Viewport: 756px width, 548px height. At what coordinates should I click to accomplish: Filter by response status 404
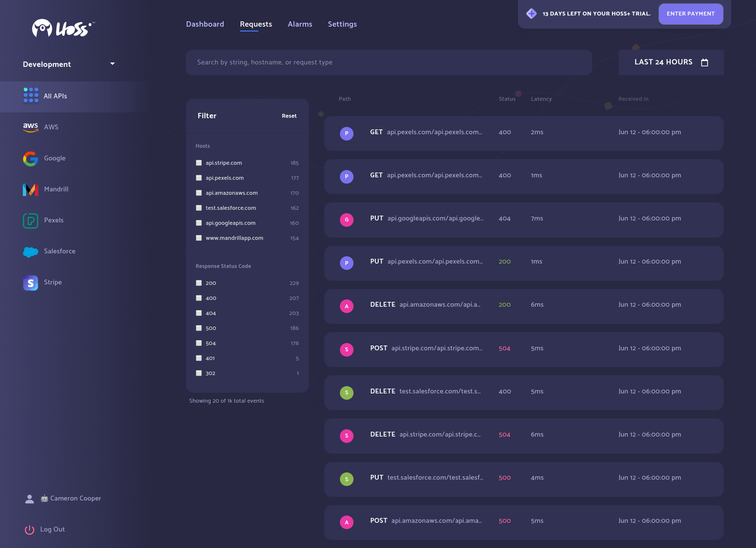point(199,313)
